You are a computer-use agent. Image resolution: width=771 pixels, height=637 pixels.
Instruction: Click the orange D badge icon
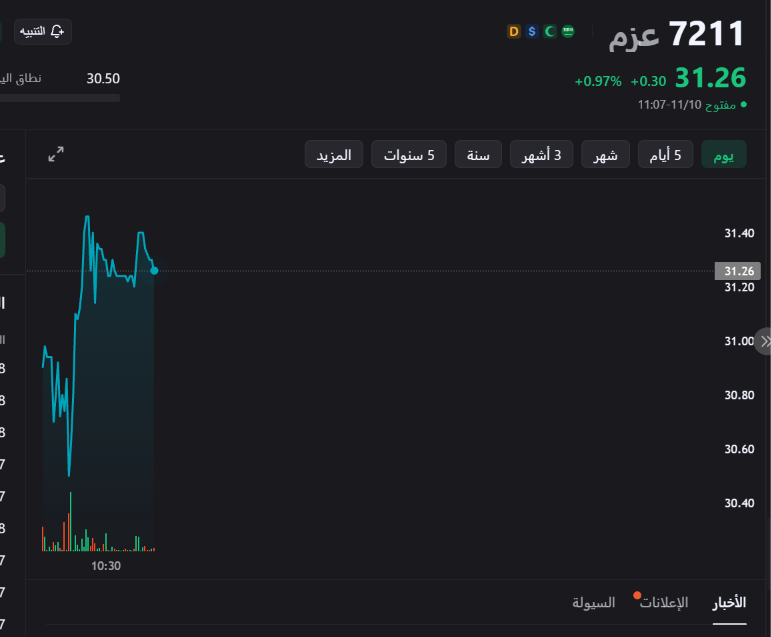(514, 32)
